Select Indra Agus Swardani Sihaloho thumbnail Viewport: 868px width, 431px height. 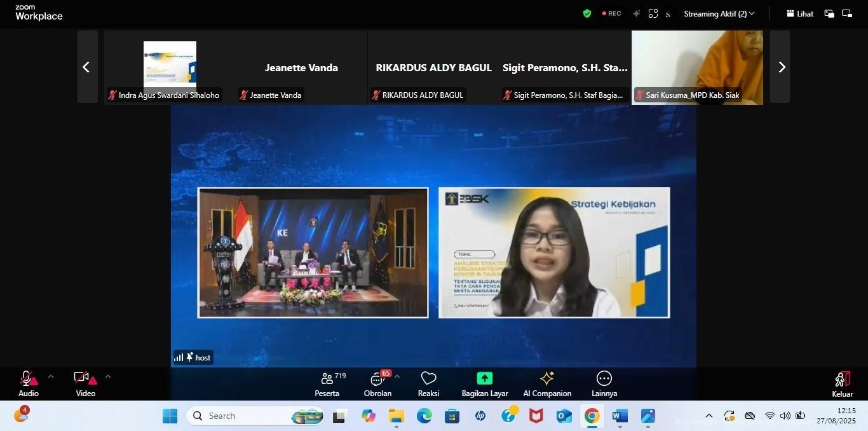170,67
